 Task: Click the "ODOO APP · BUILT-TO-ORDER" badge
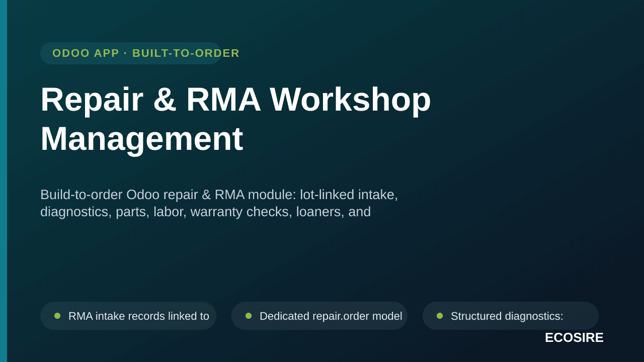[x=131, y=53]
